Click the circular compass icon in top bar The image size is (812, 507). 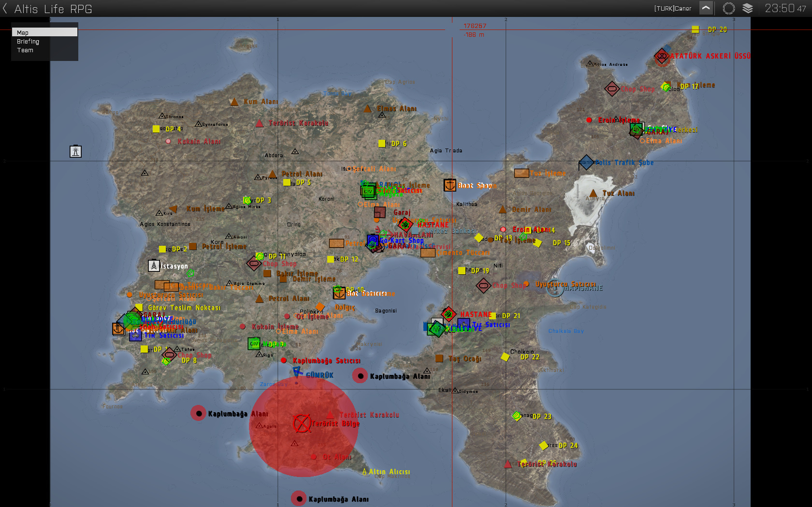click(x=729, y=8)
